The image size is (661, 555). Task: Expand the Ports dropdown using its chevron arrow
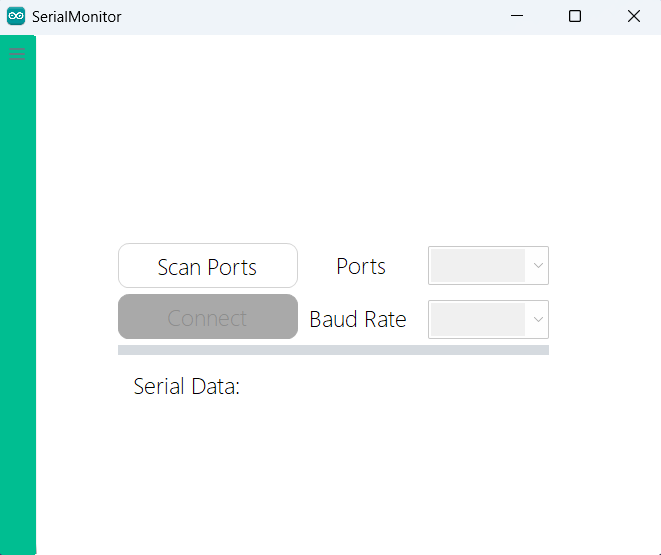tap(538, 266)
